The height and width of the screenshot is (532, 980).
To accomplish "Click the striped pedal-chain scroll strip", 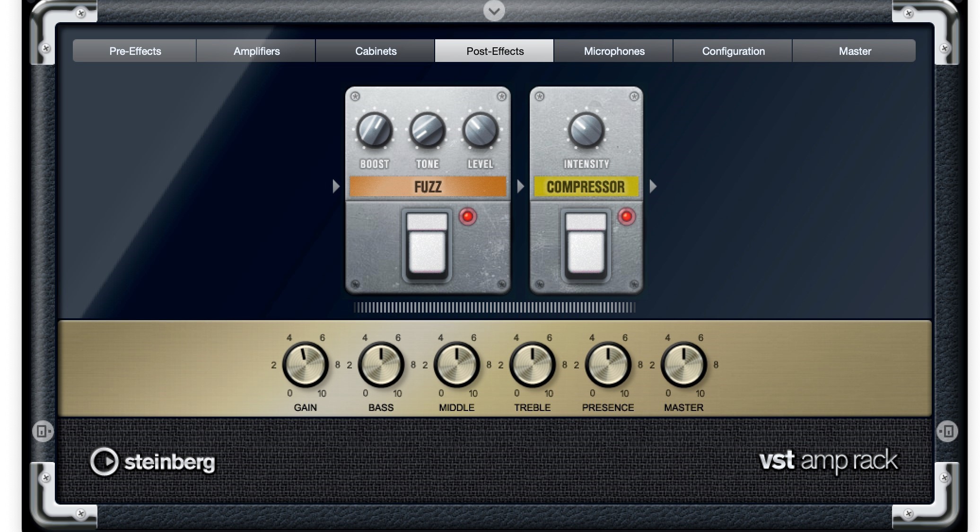I will coord(494,308).
